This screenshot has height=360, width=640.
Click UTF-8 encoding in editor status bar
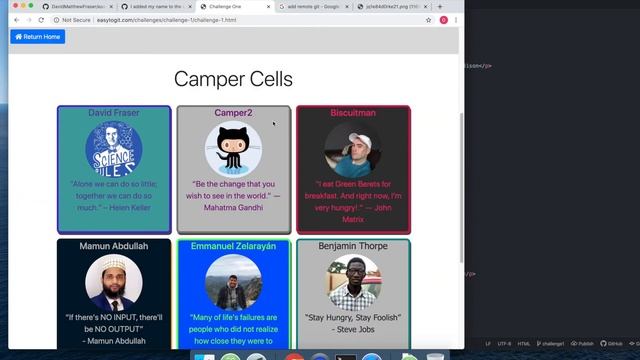pos(504,344)
